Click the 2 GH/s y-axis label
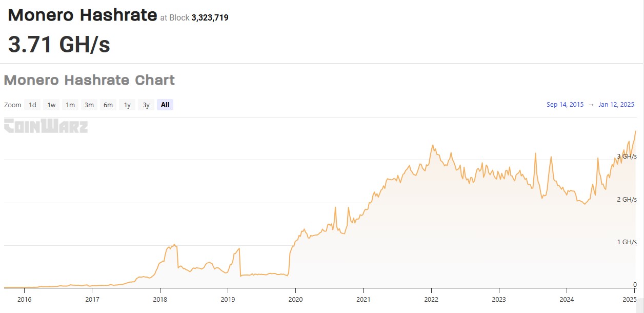644x313 pixels. (x=627, y=199)
